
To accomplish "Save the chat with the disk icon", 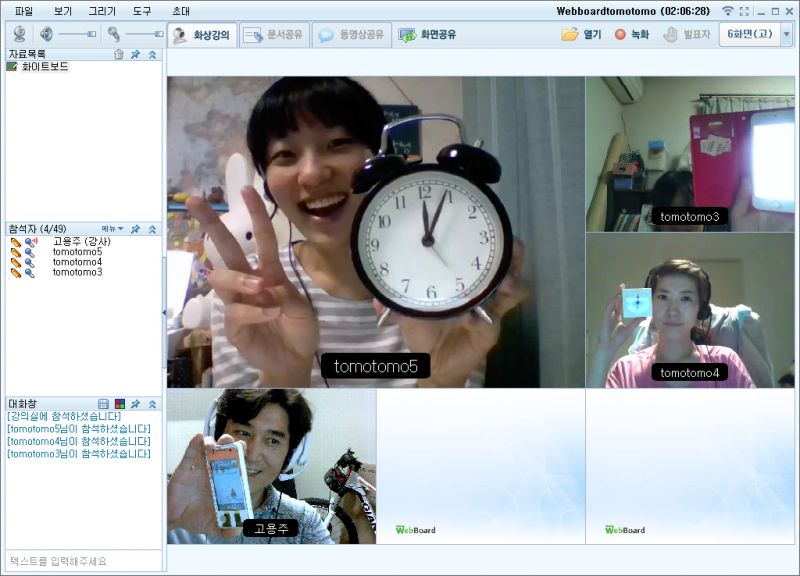I will point(103,404).
